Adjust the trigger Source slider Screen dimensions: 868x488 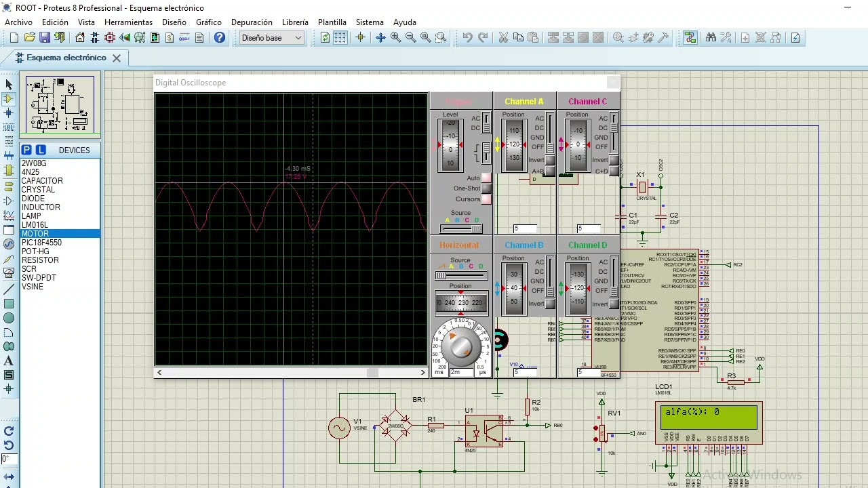point(461,229)
